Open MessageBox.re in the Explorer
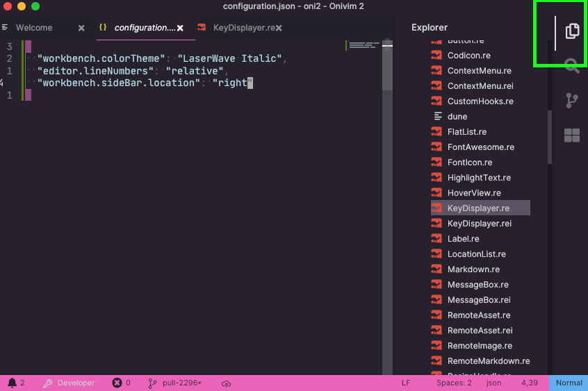The width and height of the screenshot is (588, 391). click(x=477, y=285)
